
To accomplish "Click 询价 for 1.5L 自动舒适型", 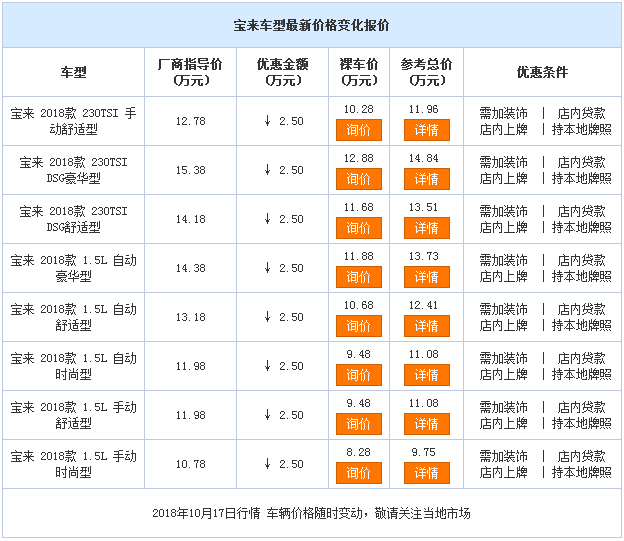I will [359, 326].
